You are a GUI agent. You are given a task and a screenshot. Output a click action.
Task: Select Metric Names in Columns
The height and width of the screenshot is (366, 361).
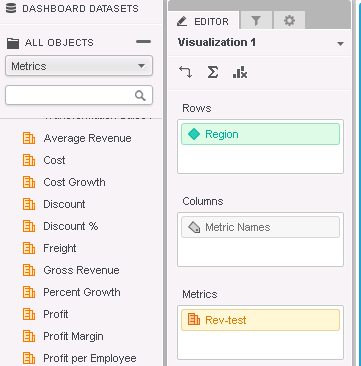[260, 227]
